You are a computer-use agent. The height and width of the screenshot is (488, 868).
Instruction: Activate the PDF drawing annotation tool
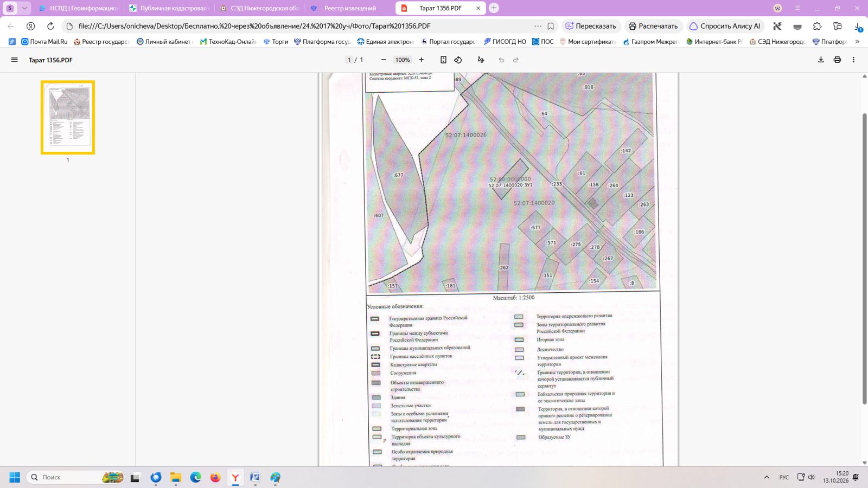[x=481, y=60]
